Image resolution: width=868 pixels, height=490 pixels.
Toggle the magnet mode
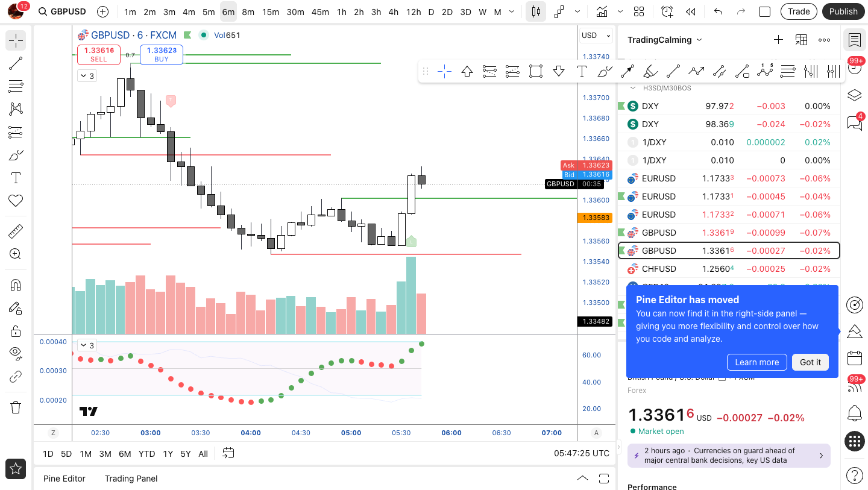[x=16, y=285]
